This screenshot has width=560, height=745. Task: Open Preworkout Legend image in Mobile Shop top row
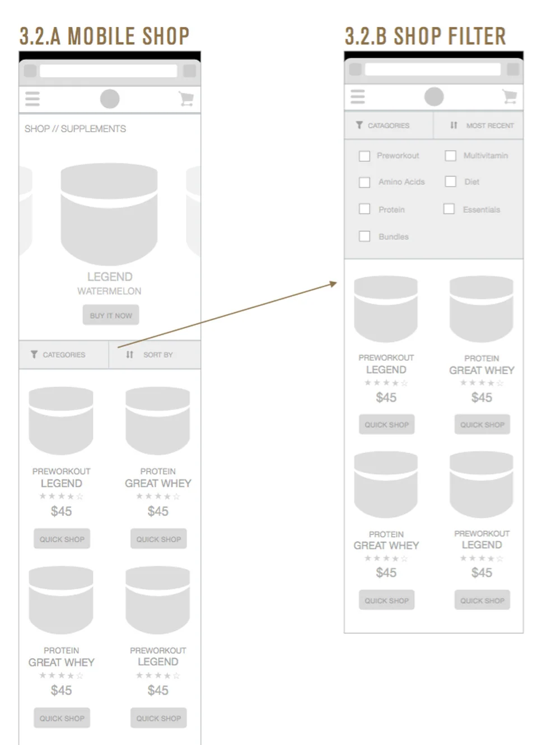pyautogui.click(x=61, y=421)
